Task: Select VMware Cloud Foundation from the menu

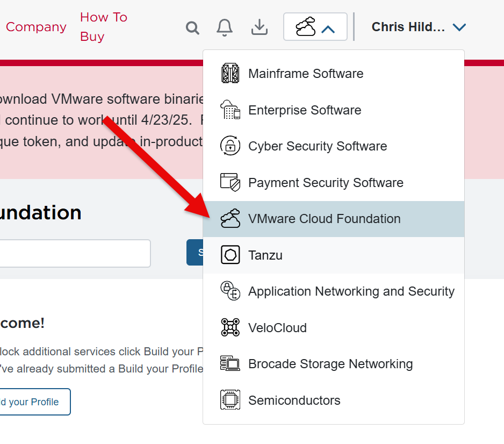Action: point(324,219)
